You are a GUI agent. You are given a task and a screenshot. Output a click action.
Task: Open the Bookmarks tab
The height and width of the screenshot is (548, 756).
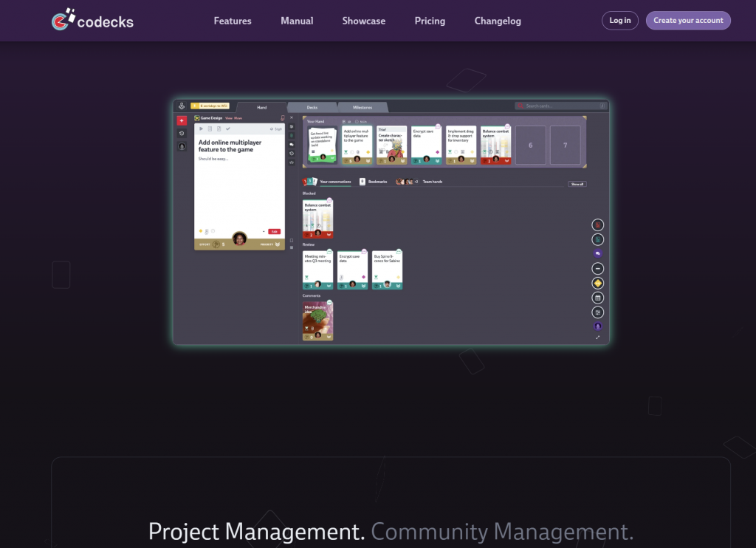tap(373, 182)
